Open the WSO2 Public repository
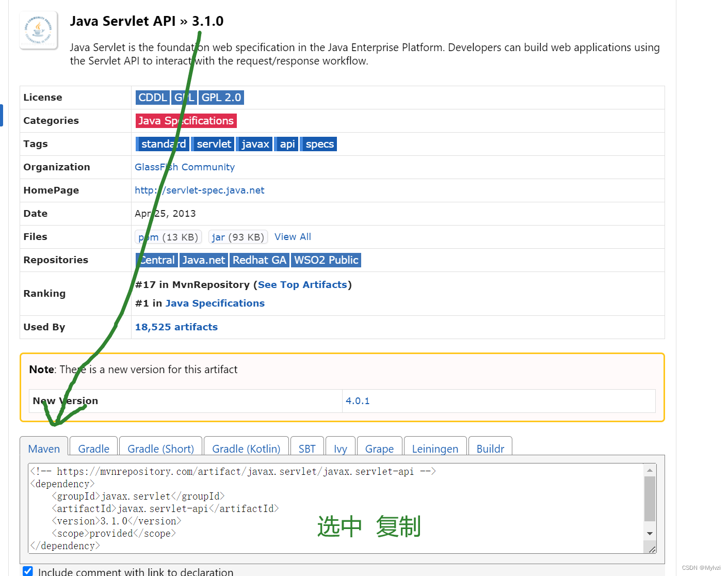Image resolution: width=728 pixels, height=576 pixels. tap(326, 260)
